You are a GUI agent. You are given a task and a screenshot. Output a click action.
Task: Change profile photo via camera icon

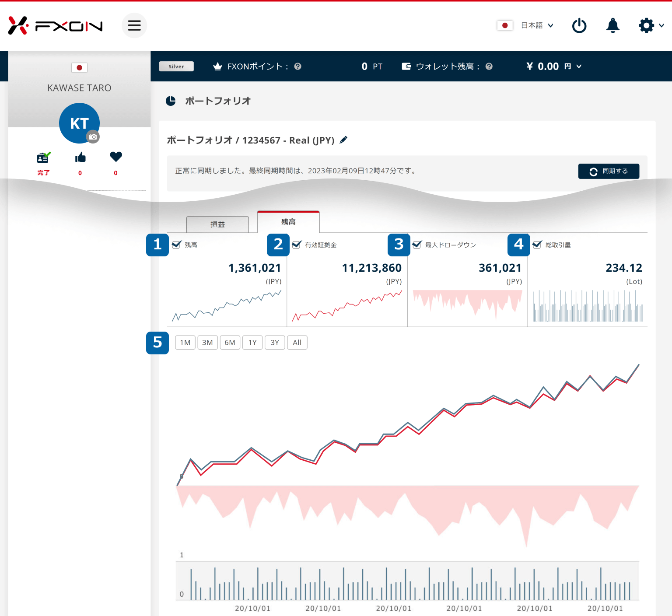(93, 137)
